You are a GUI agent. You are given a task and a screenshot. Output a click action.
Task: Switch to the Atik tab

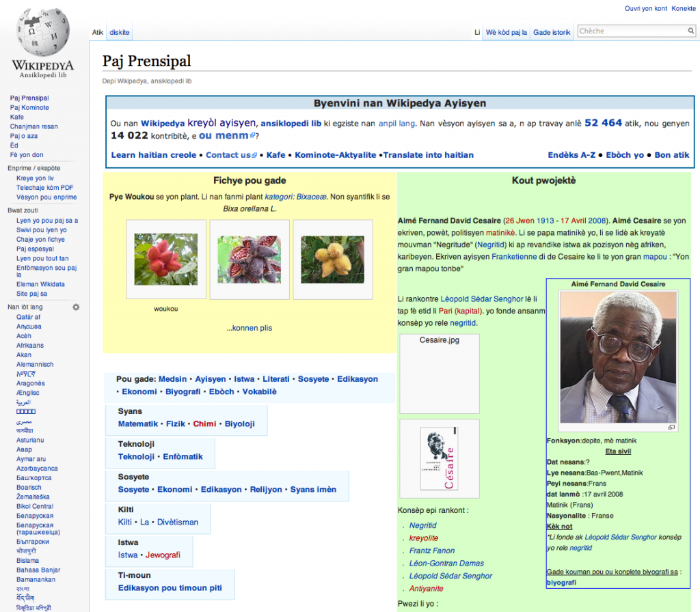pos(97,33)
